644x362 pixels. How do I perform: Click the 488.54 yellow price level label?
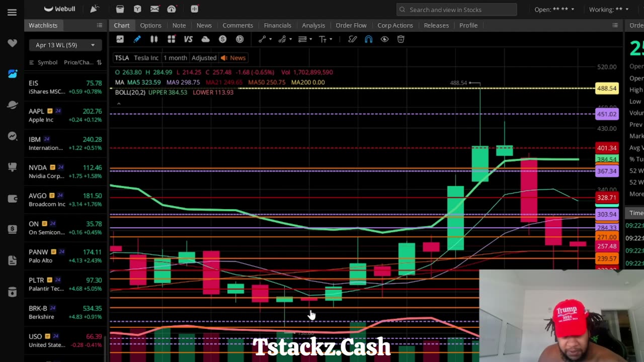(606, 88)
